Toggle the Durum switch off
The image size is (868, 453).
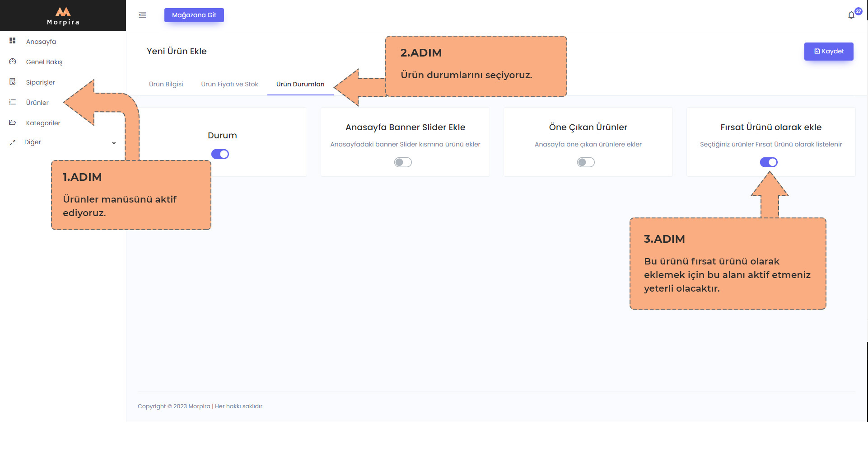(x=220, y=154)
